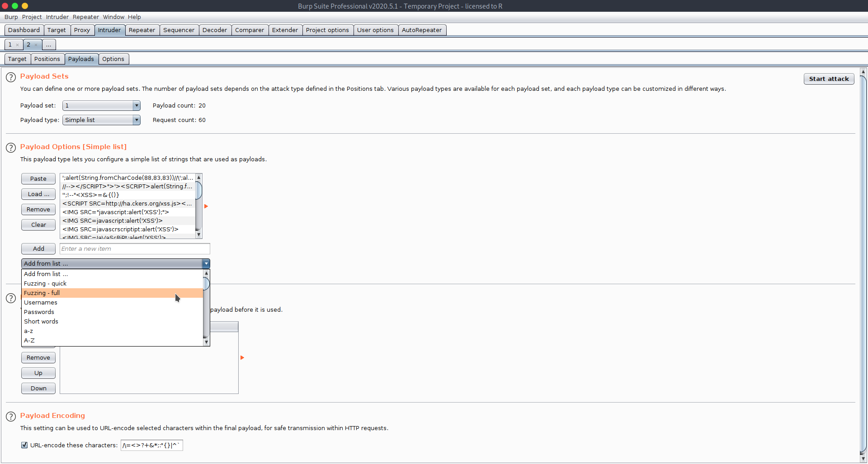Switch to the main Target tab
This screenshot has width=868, height=464.
[x=57, y=30]
